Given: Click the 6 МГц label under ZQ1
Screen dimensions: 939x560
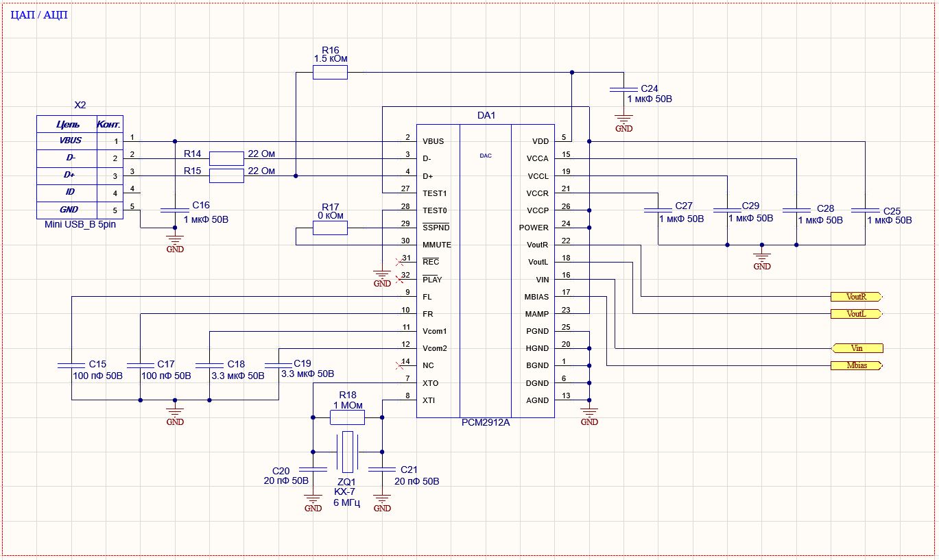Looking at the screenshot, I should (346, 502).
